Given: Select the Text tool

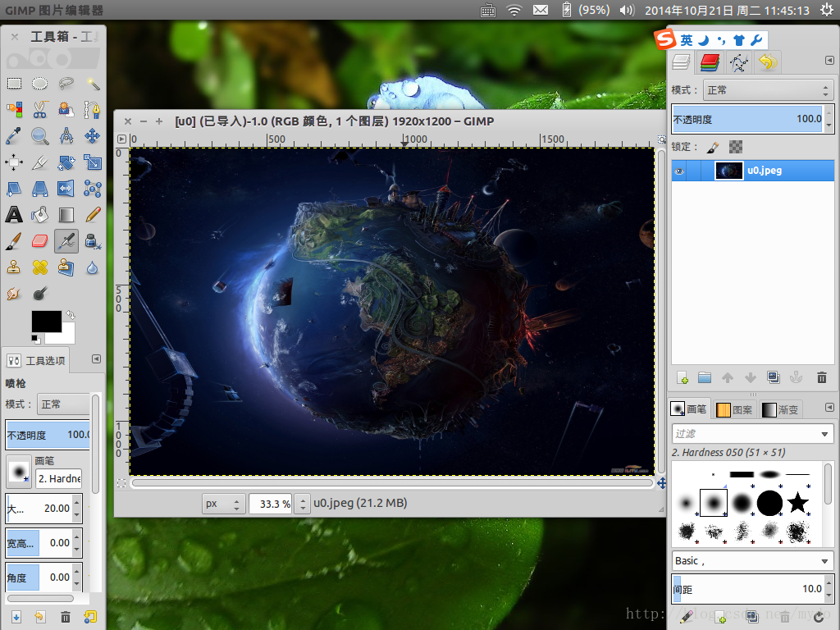Looking at the screenshot, I should click(14, 215).
